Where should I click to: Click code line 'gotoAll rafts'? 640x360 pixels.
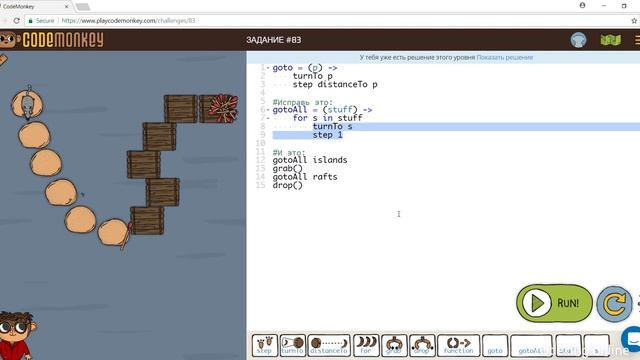[x=305, y=177]
